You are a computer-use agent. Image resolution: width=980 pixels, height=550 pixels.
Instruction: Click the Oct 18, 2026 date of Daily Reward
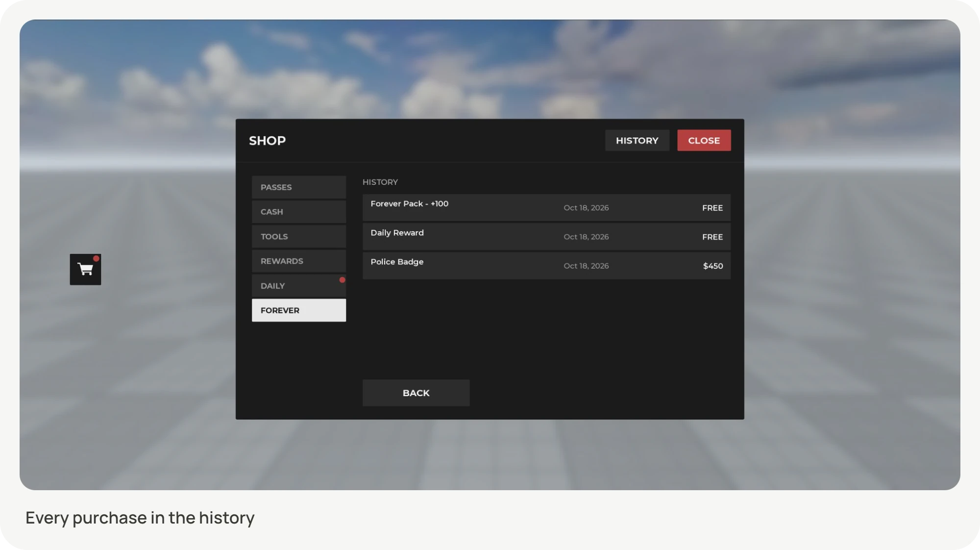[x=586, y=237]
